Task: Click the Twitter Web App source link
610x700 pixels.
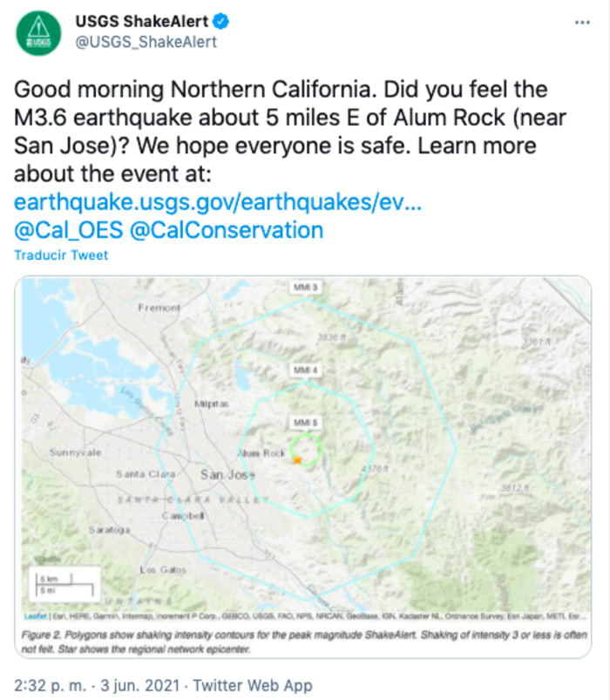Action: pos(253,685)
